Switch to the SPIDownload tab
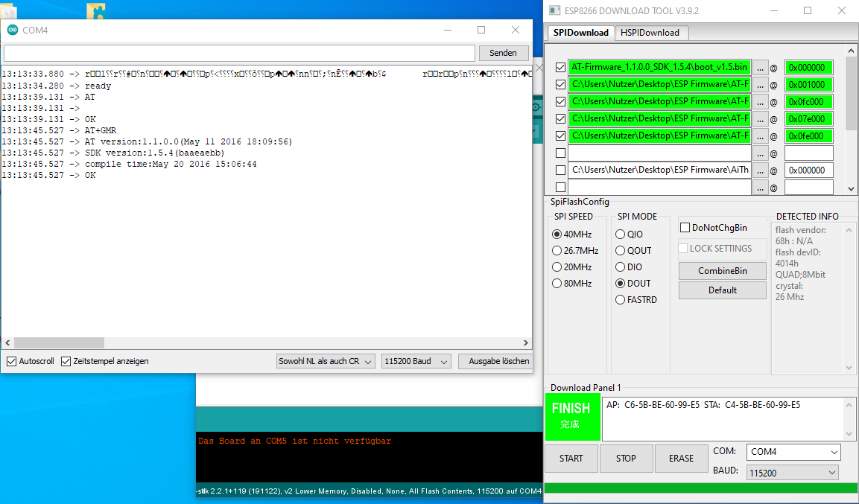Image resolution: width=859 pixels, height=504 pixels. click(x=580, y=33)
